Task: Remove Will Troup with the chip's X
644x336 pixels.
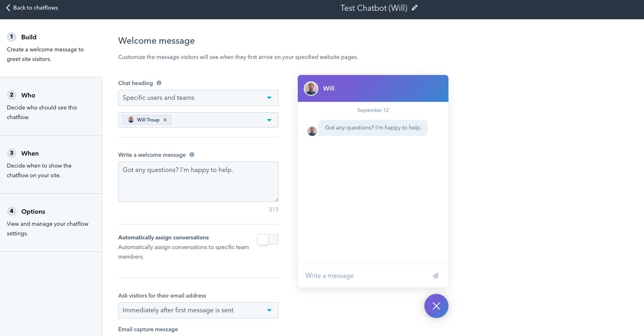Action: [165, 120]
